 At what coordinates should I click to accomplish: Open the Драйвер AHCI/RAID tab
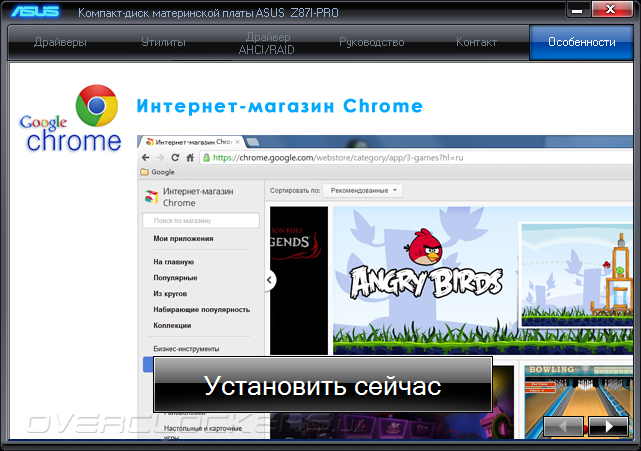pos(267,43)
